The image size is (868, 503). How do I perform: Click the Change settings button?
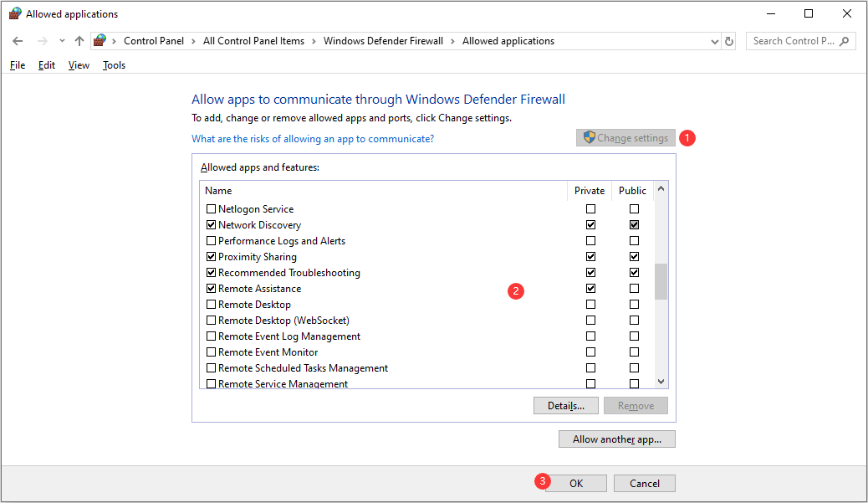pos(625,138)
